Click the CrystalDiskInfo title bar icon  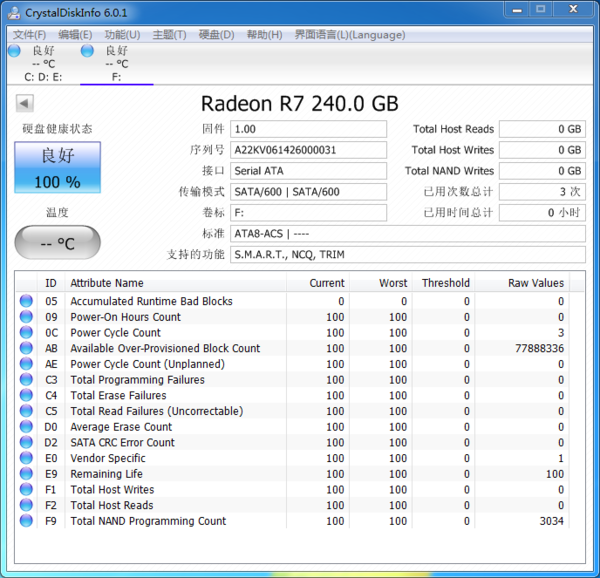pos(14,13)
